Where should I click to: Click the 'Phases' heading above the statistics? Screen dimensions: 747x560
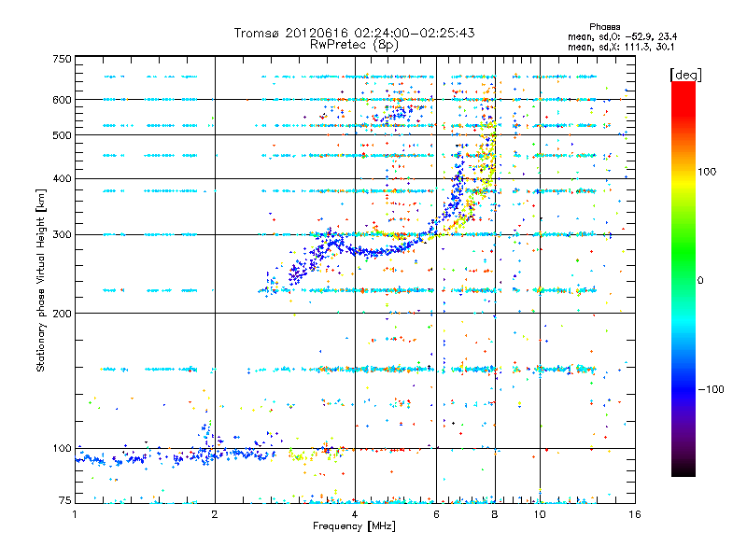click(604, 27)
